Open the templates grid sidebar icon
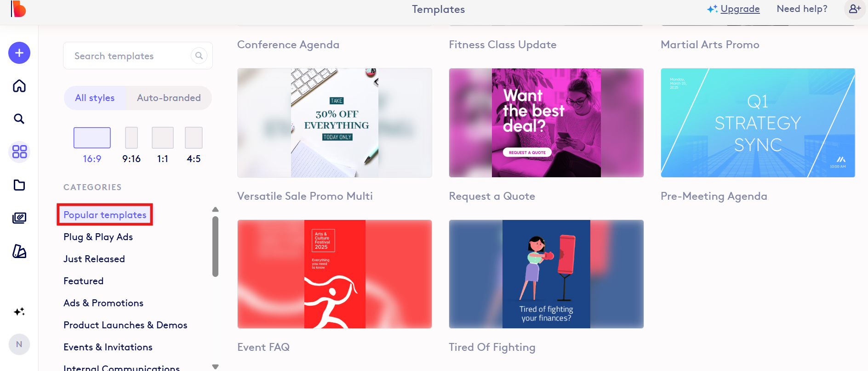 tap(19, 152)
